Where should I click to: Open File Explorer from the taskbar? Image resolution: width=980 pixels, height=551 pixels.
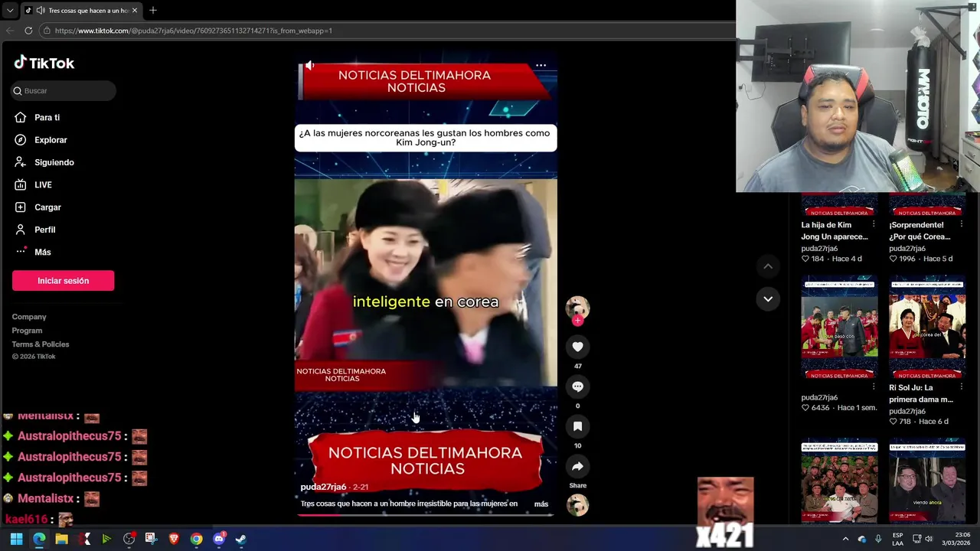pos(61,539)
